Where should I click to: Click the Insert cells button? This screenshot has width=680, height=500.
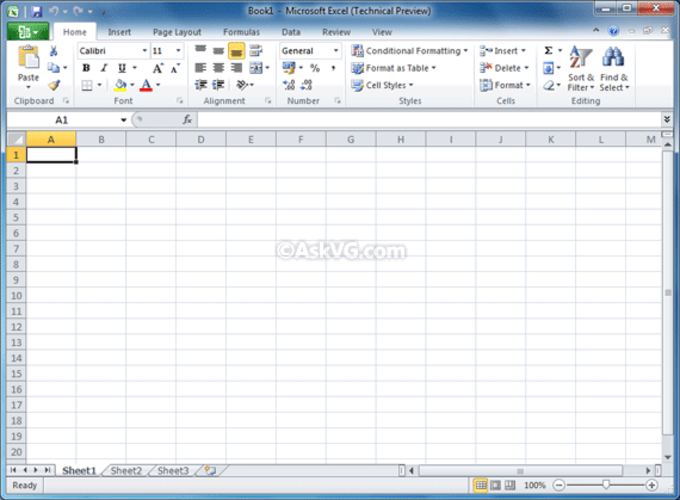[x=503, y=51]
